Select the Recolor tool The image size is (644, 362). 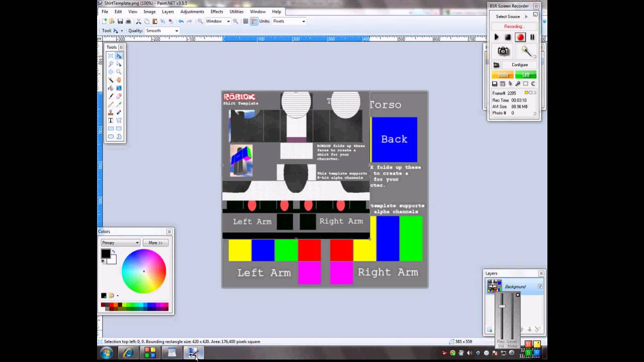click(x=119, y=112)
